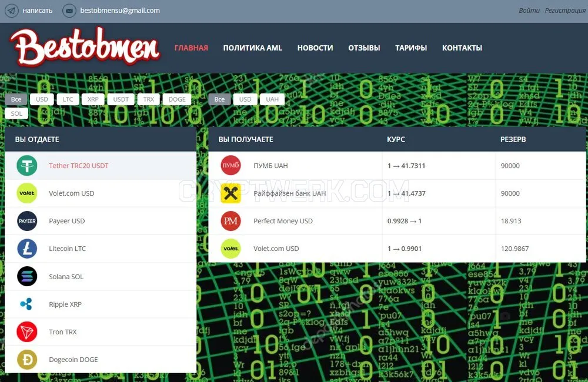
Task: Click the email envelope icon
Action: coord(69,11)
